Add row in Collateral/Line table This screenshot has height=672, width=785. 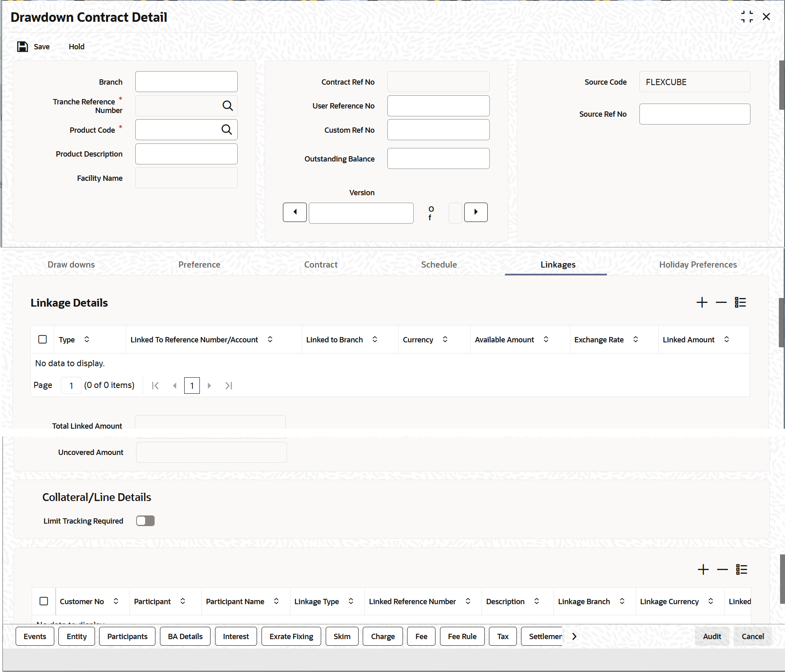coord(703,570)
